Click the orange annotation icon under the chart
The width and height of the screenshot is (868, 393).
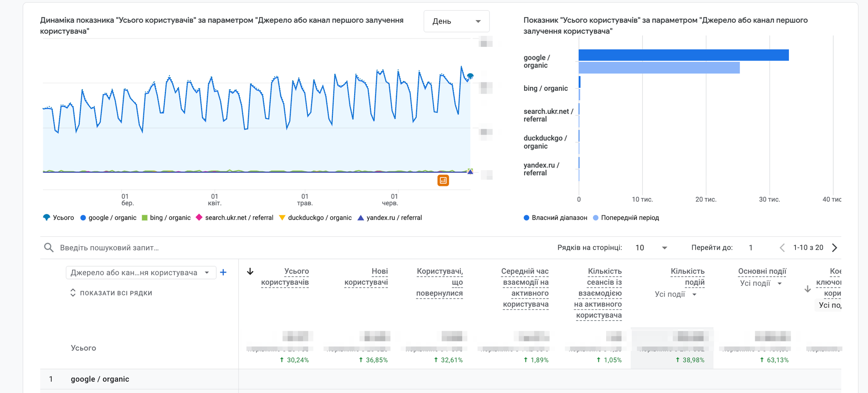pyautogui.click(x=443, y=181)
